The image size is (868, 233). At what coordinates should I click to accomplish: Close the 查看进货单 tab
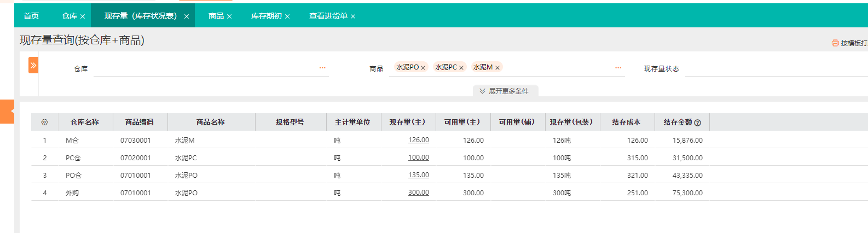coord(353,16)
